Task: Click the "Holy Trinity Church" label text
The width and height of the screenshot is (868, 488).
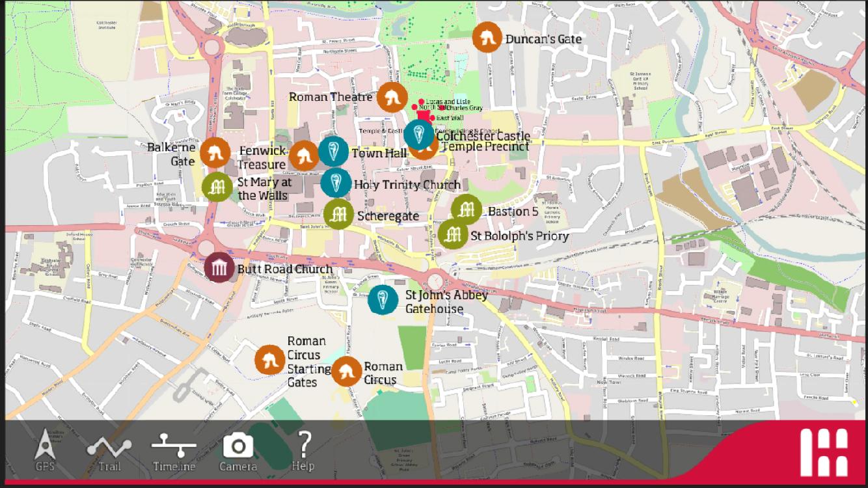Action: click(407, 185)
